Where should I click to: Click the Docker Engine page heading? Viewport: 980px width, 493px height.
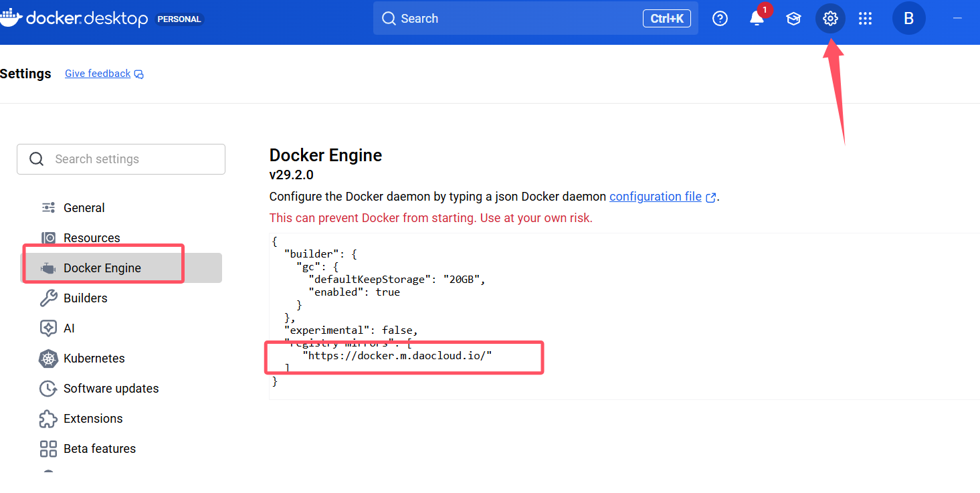point(326,155)
